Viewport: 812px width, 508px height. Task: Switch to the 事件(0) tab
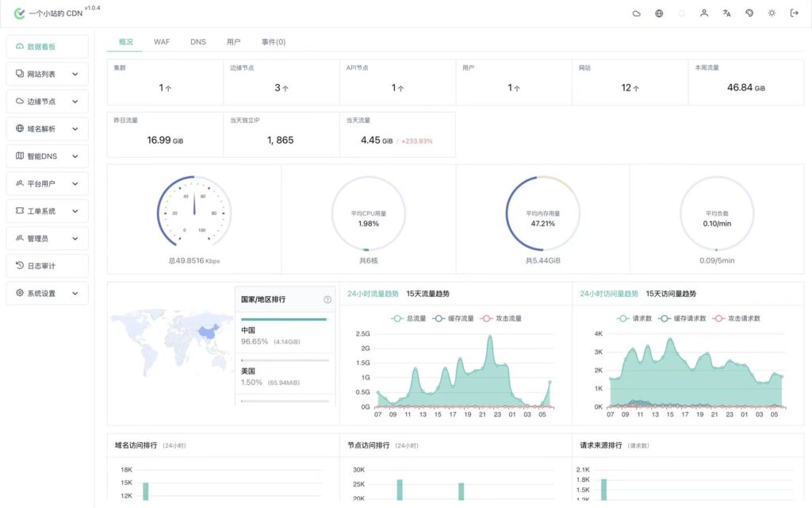tap(274, 42)
